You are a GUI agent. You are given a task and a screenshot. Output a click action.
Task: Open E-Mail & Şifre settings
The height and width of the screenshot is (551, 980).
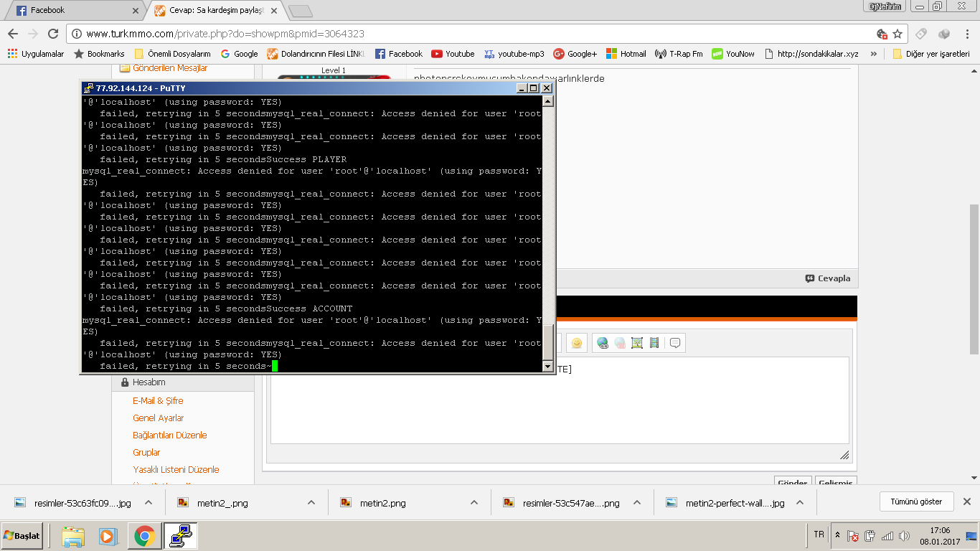158,401
